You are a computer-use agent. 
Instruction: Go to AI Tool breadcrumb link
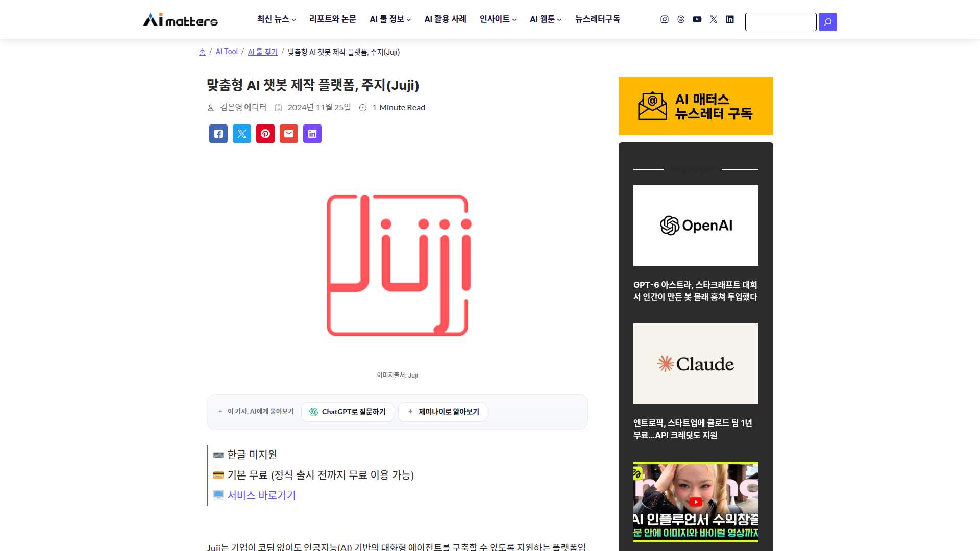point(227,52)
